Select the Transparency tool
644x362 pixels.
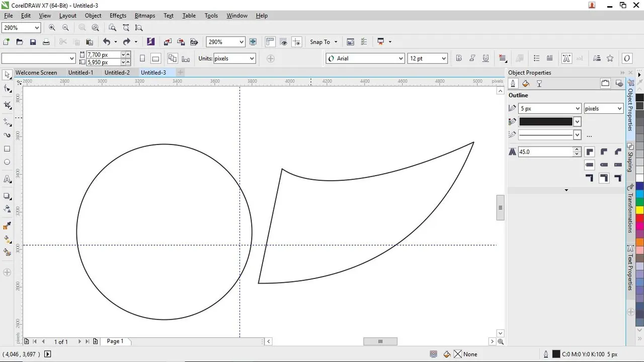coord(7,209)
